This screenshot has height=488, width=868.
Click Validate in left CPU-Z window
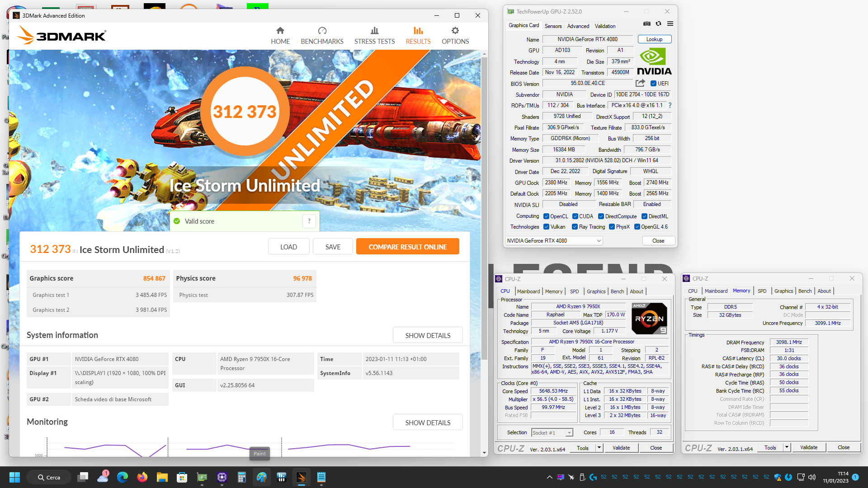621,448
